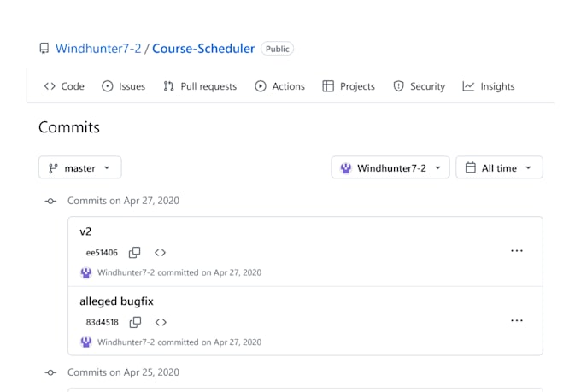
Task: Click the avatar on the v2 commit
Action: (x=86, y=272)
